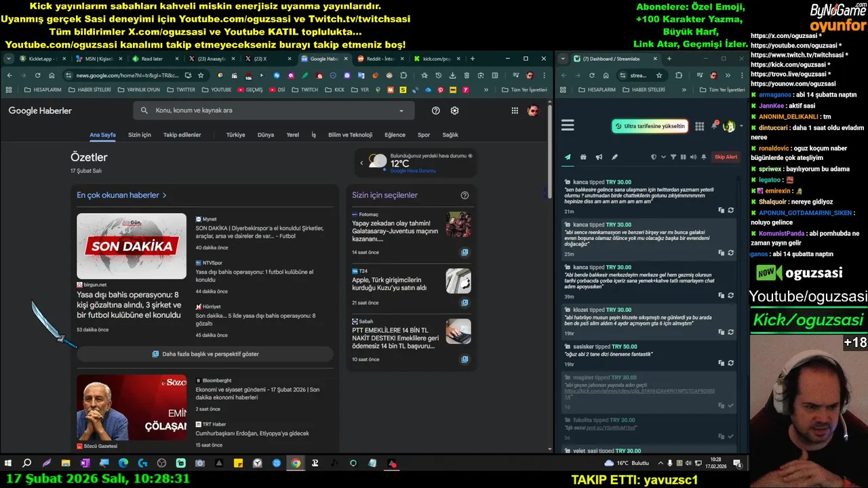Select Streamlabs megaphone icon
The width and height of the screenshot is (868, 488).
(599, 157)
